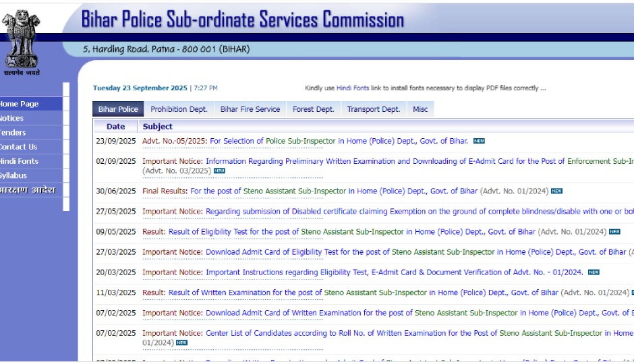This screenshot has width=634, height=364.
Task: Click NEW badge beside Eligibility Test result row
Action: coord(614,232)
